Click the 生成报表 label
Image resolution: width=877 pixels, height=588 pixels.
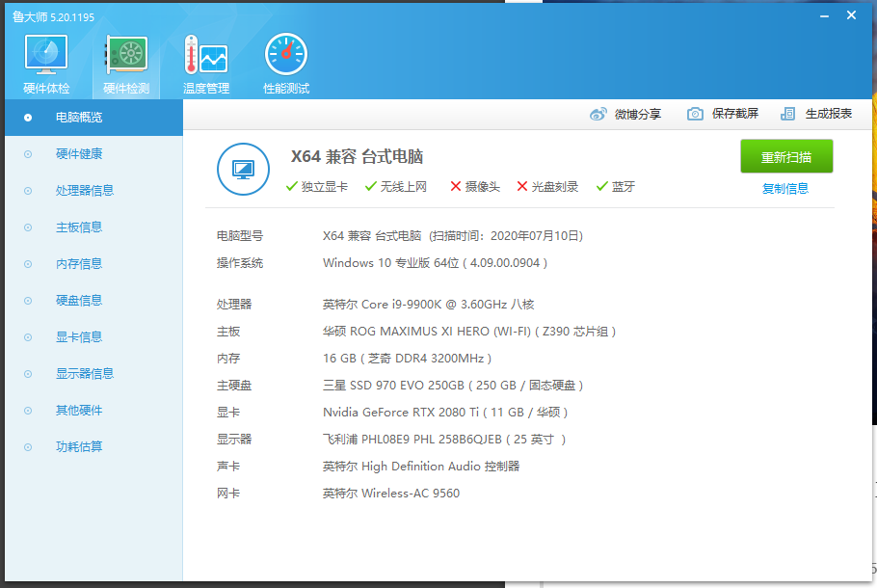[829, 114]
